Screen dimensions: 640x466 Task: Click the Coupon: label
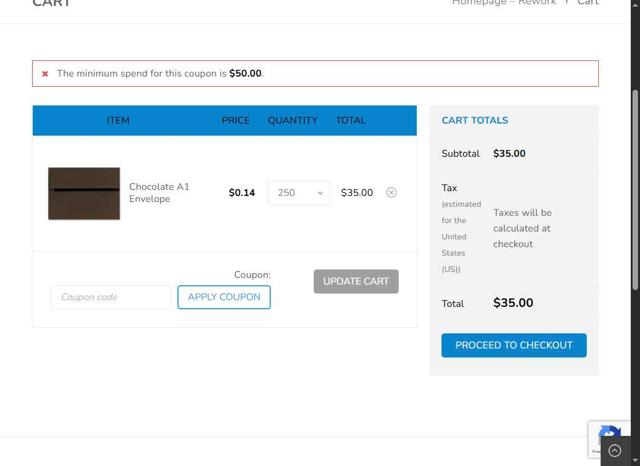(x=252, y=275)
